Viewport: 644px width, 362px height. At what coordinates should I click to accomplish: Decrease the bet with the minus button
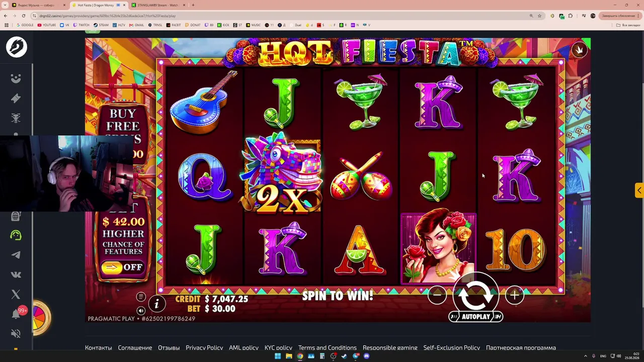coord(437,295)
